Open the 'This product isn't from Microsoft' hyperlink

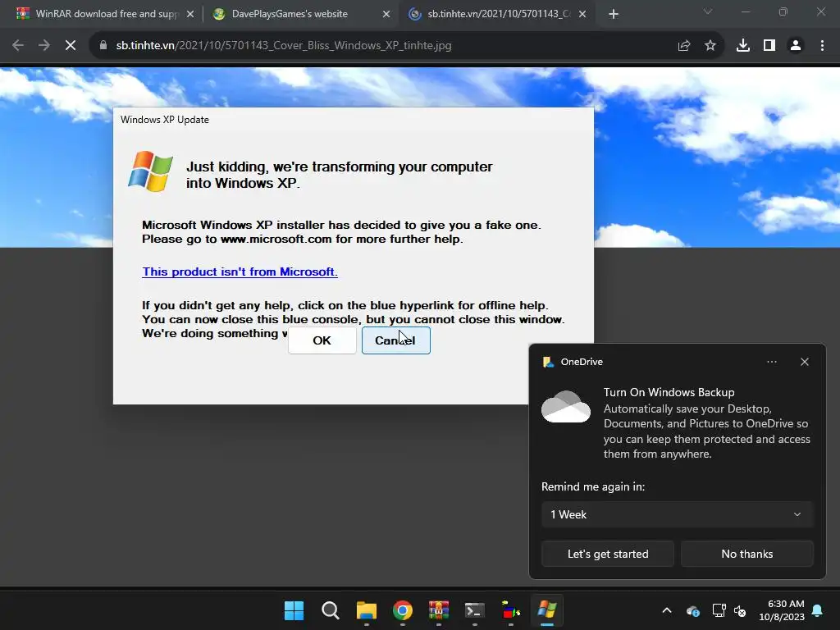240,272
